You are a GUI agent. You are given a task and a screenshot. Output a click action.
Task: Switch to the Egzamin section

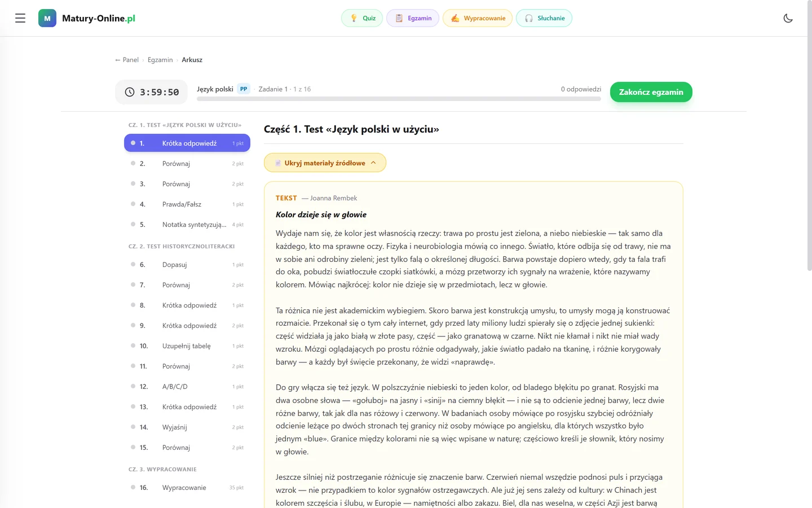click(x=413, y=18)
